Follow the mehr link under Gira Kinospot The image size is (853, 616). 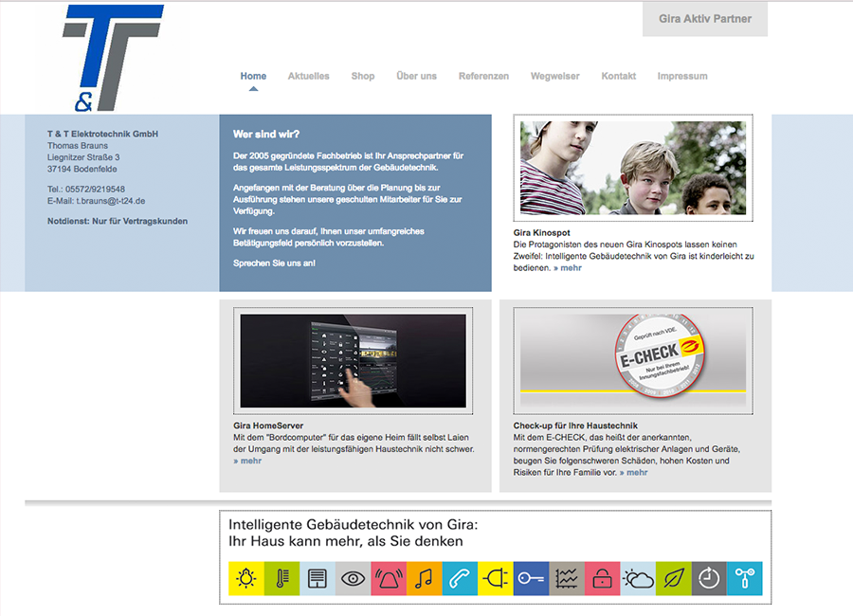coord(568,268)
